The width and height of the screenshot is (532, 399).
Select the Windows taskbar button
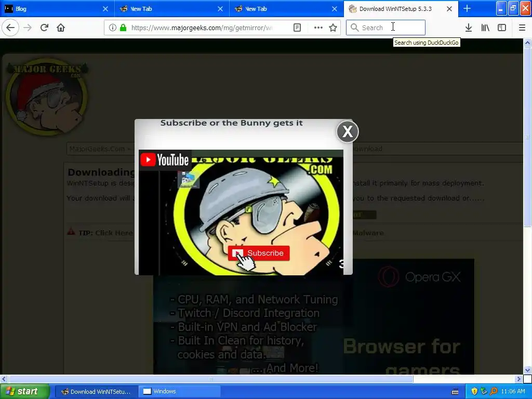tap(180, 392)
